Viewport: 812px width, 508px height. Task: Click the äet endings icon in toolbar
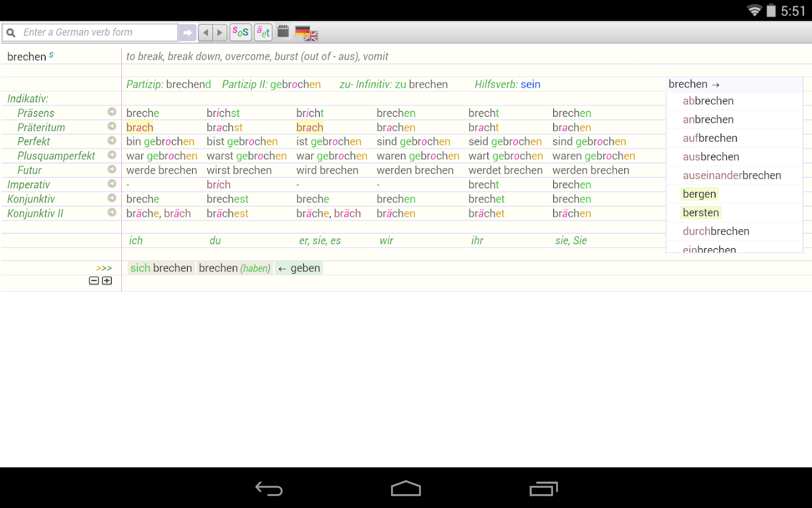tap(263, 32)
